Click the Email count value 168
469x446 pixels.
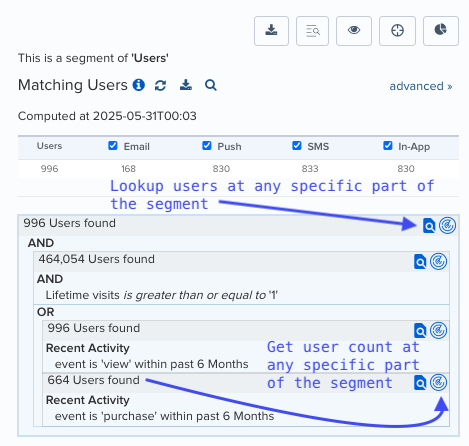128,169
